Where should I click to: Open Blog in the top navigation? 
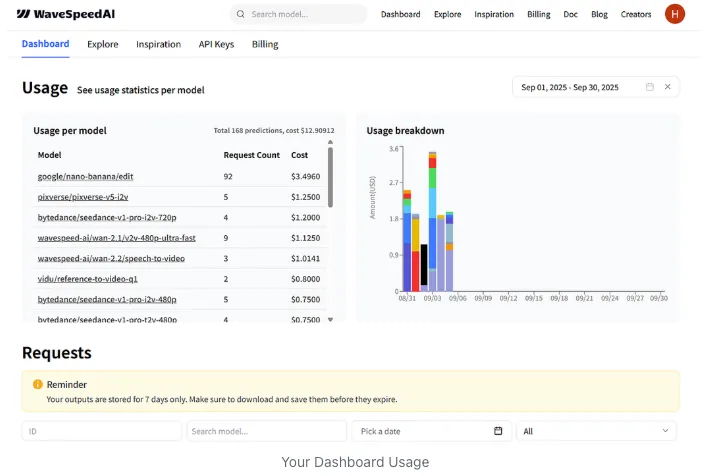(599, 14)
